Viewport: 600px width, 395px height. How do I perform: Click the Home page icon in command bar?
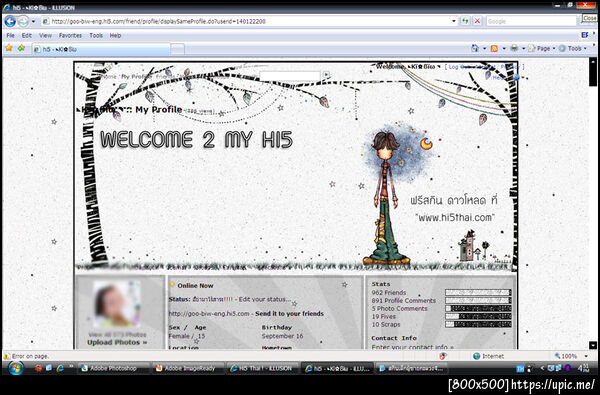click(475, 48)
